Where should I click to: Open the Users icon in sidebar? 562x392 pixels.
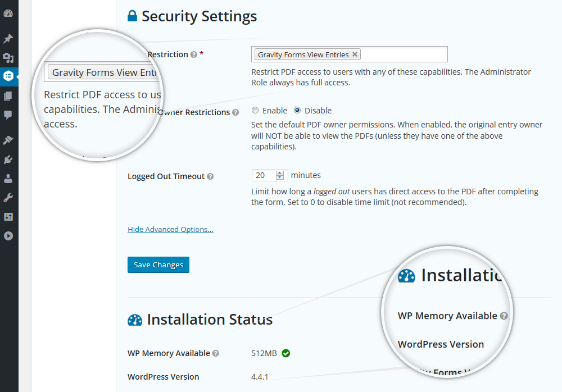pyautogui.click(x=8, y=179)
